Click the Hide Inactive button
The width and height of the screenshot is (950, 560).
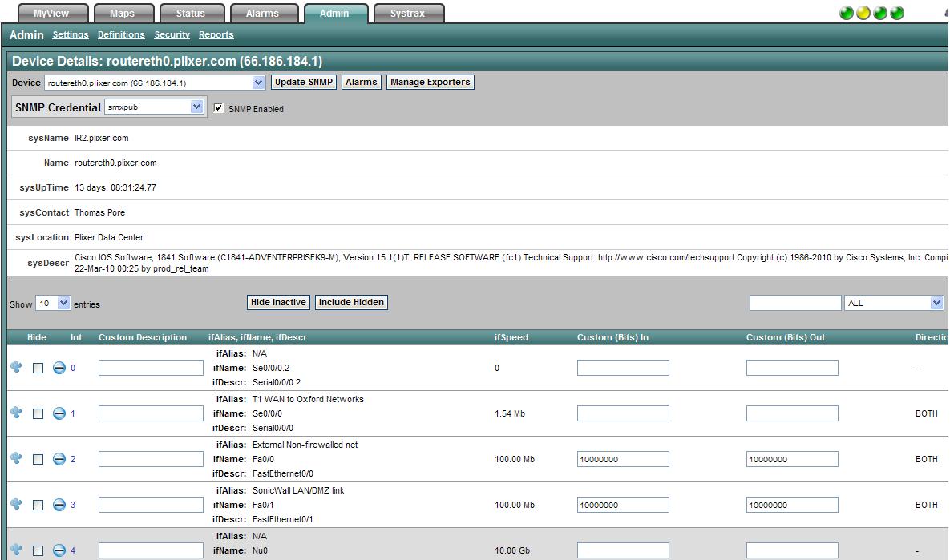point(279,302)
